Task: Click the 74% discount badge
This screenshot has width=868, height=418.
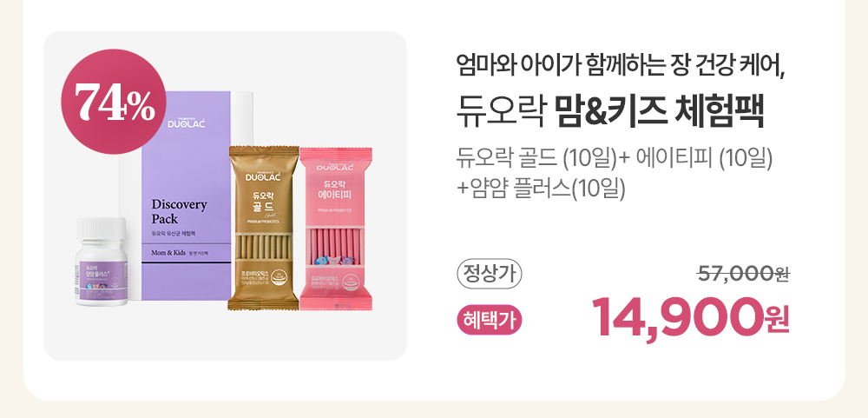Action: pos(114,102)
